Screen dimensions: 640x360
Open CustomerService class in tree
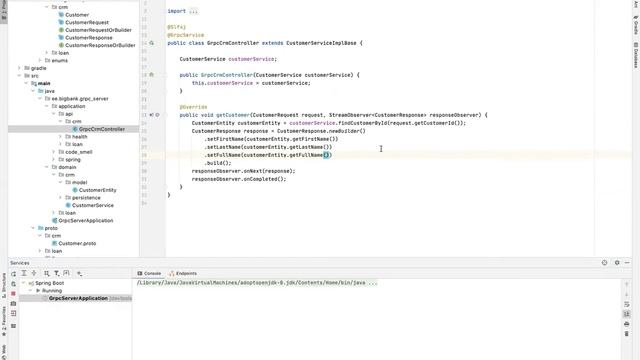click(x=93, y=205)
